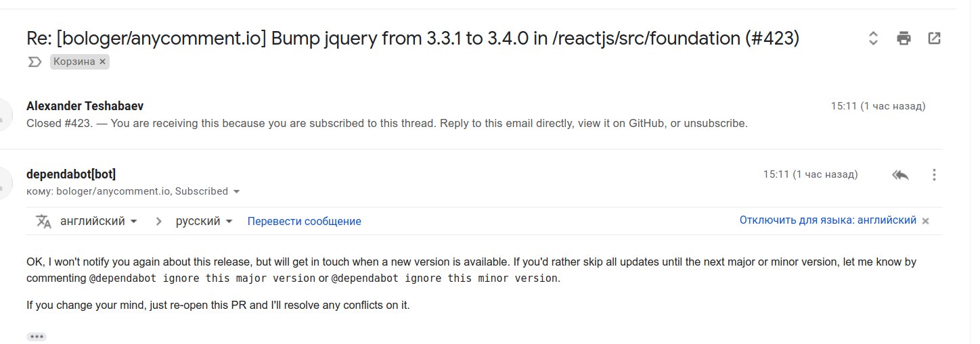Open the three-dot menu on dependabot's message
980x344 pixels.
click(x=934, y=175)
